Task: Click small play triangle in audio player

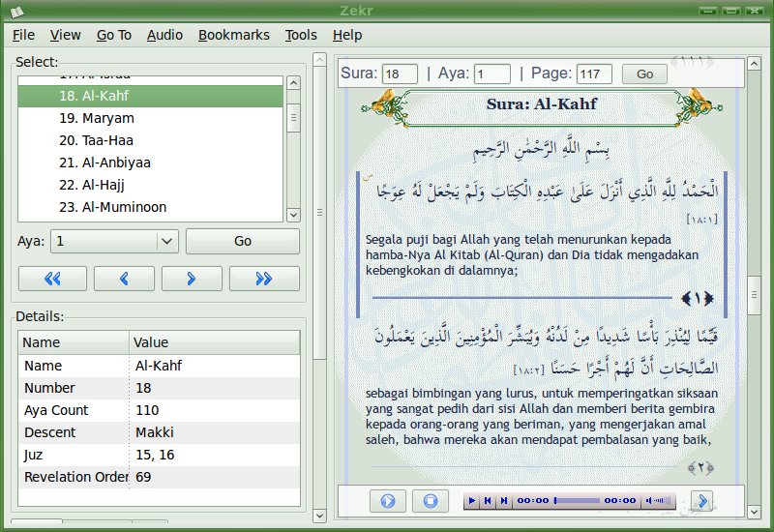Action: coord(471,501)
